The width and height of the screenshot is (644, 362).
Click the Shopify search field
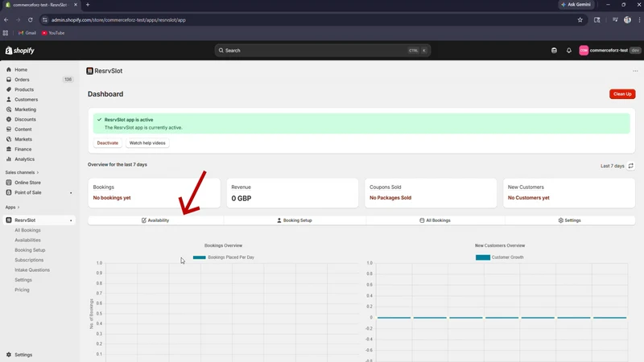click(323, 51)
